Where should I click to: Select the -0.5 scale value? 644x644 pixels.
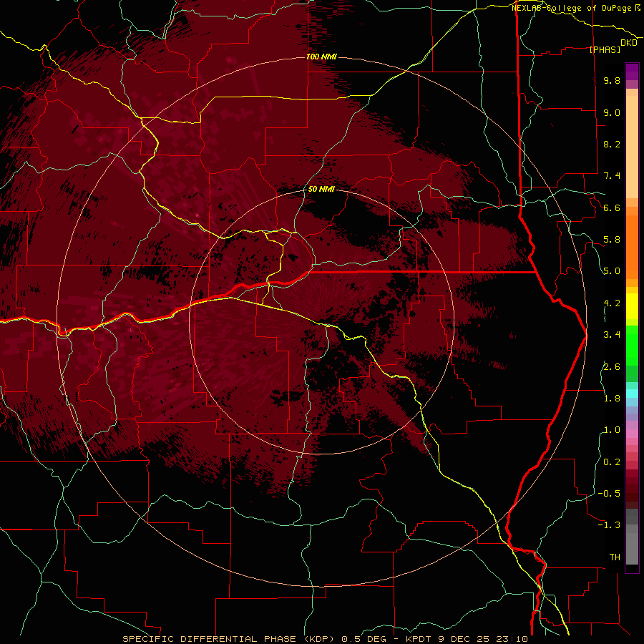coord(609,494)
